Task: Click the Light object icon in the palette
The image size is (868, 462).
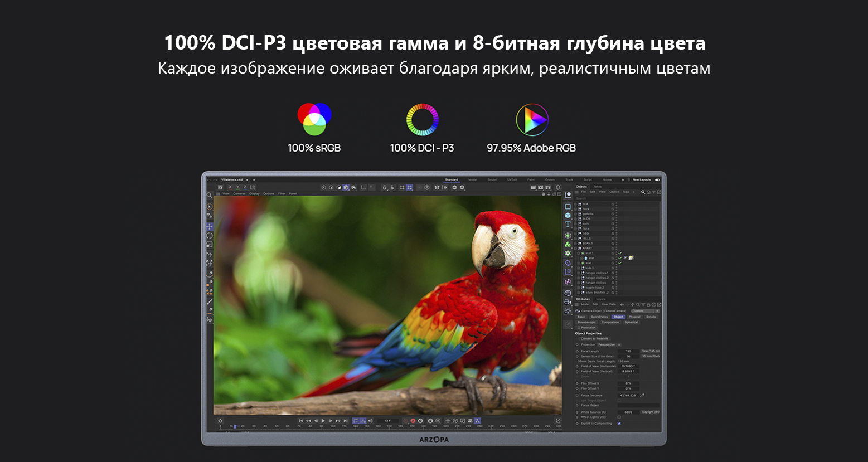Action: 568,311
